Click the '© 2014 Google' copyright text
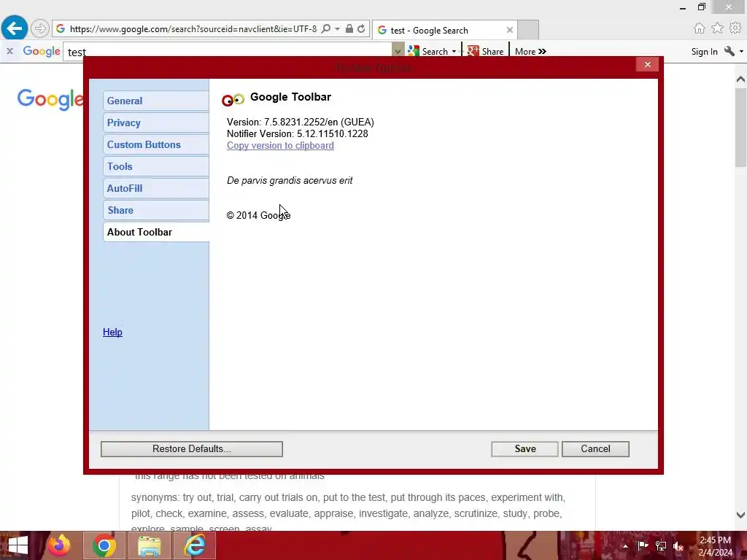 tap(259, 216)
